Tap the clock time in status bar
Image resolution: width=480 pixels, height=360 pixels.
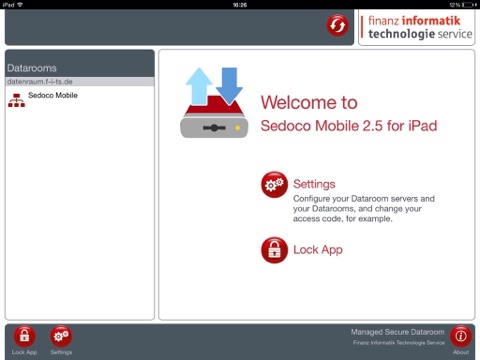point(240,5)
